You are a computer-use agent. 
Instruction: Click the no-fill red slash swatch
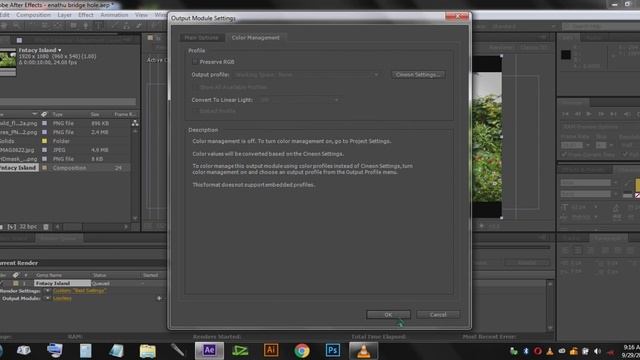click(x=638, y=196)
